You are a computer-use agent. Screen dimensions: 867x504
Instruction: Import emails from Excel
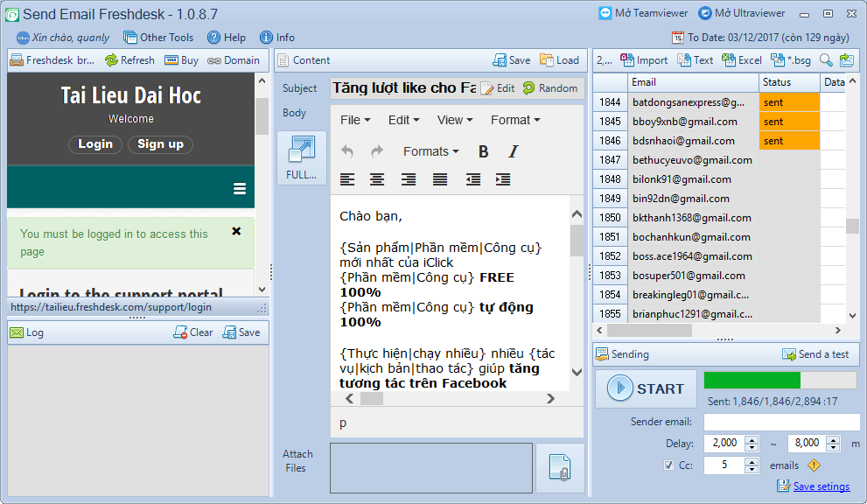(x=742, y=60)
